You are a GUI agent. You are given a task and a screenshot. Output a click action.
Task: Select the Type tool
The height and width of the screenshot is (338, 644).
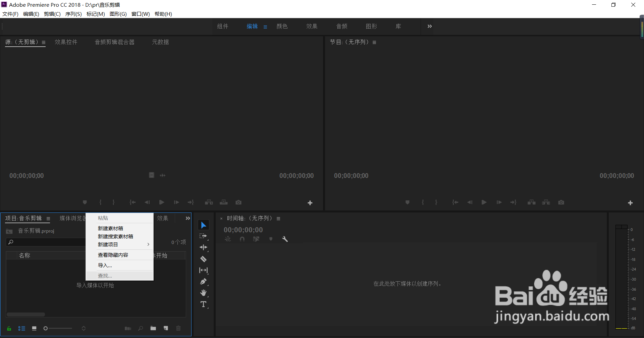point(203,304)
